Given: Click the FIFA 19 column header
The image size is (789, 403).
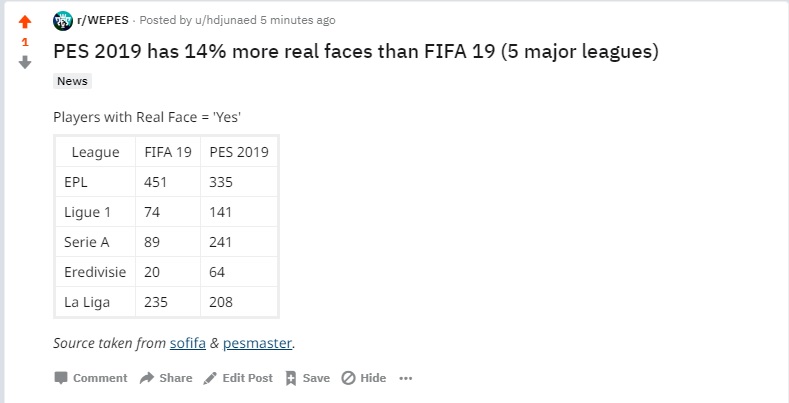Looking at the screenshot, I should (167, 152).
